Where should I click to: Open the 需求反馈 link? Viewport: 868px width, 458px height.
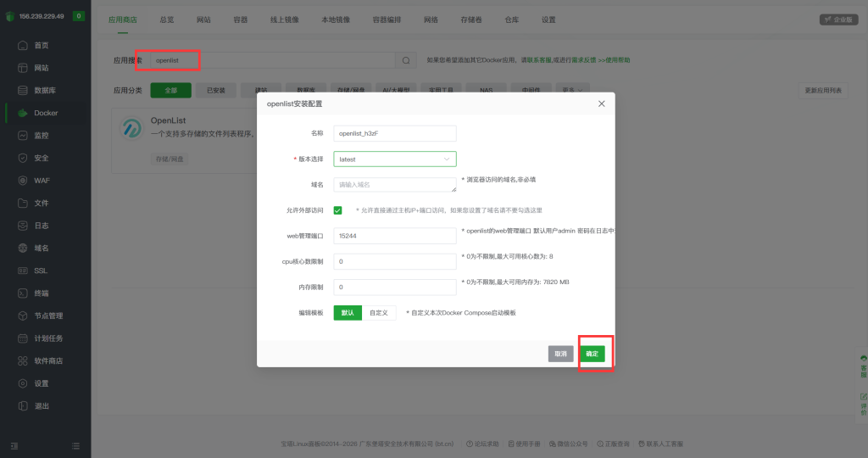coord(584,60)
